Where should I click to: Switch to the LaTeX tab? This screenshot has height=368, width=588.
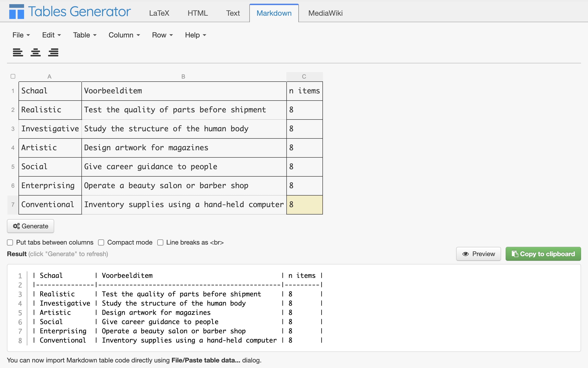[159, 13]
